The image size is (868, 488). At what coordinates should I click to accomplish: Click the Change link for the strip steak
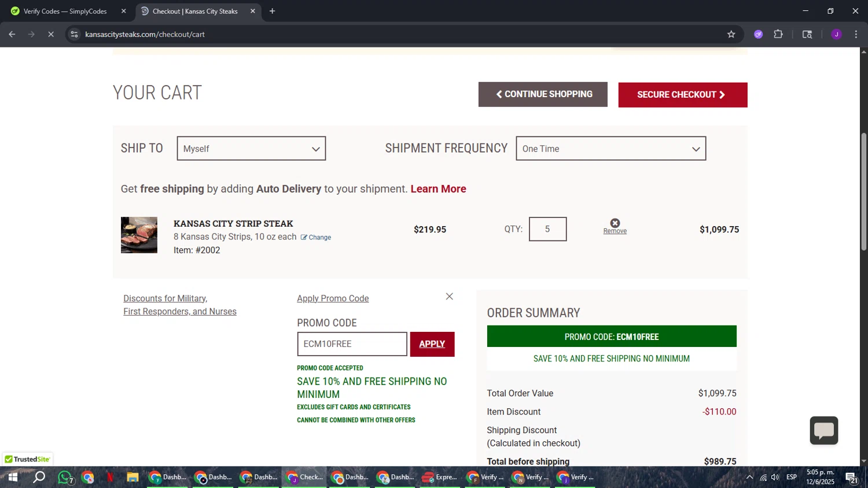pyautogui.click(x=316, y=238)
